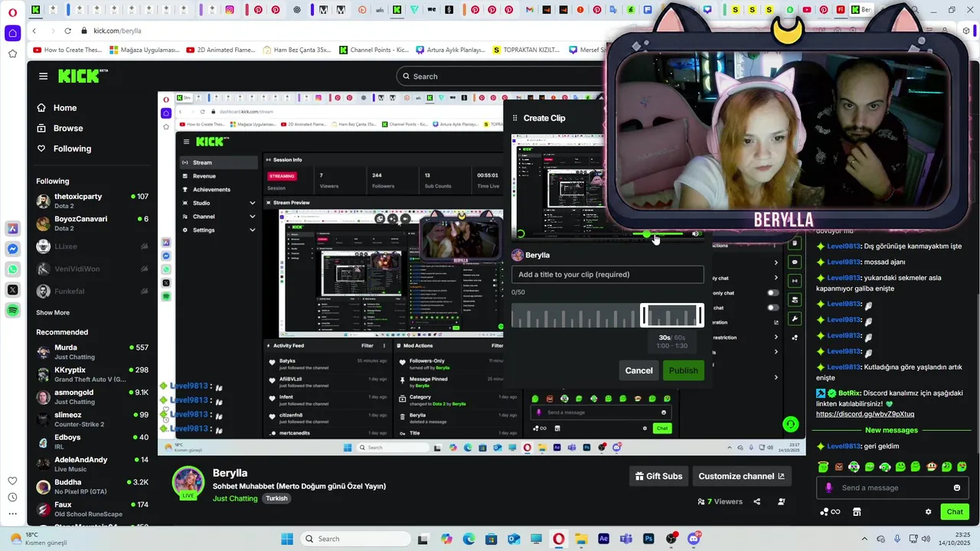980x551 pixels.
Task: Open the Following page
Action: 65,148
